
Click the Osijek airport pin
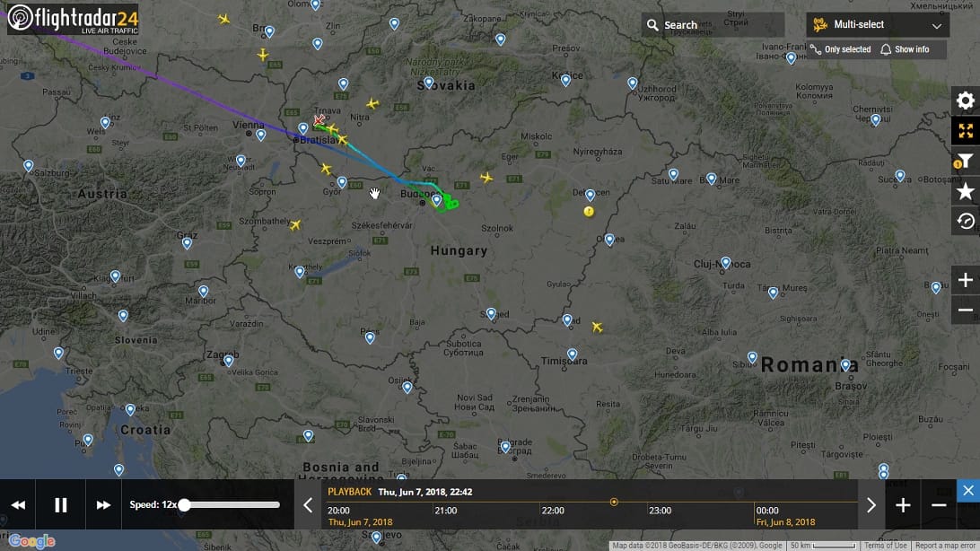pyautogui.click(x=407, y=388)
